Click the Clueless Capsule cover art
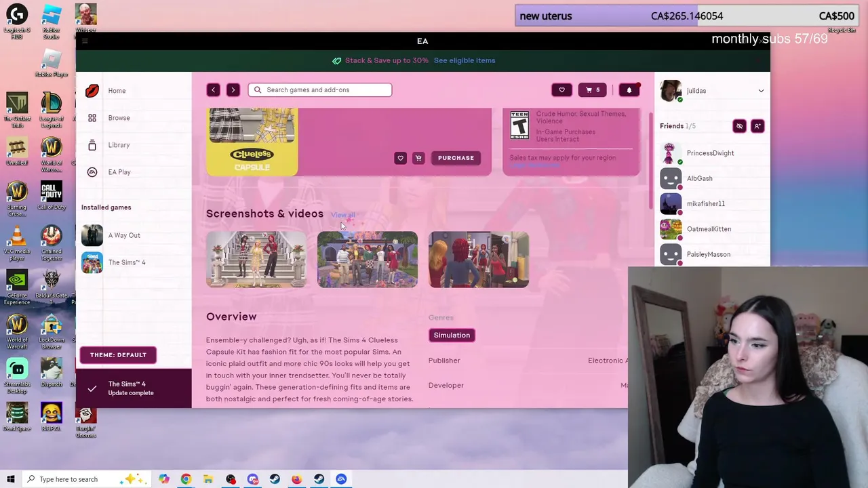Screen dimensions: 868x488 coord(252,142)
